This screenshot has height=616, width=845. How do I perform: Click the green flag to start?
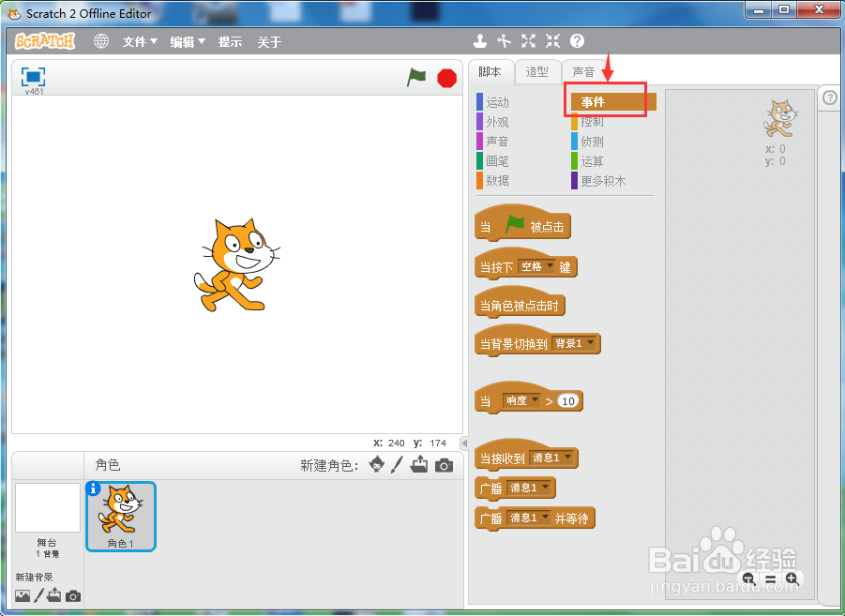416,78
